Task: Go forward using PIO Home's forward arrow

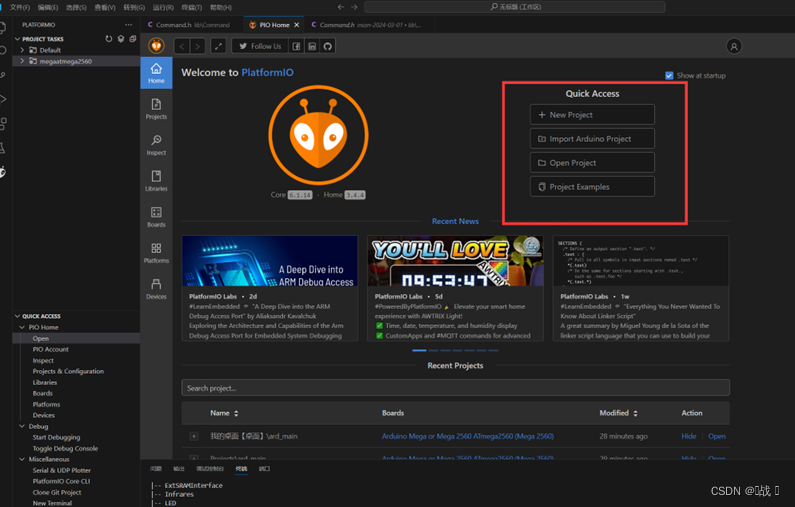Action: click(x=198, y=47)
